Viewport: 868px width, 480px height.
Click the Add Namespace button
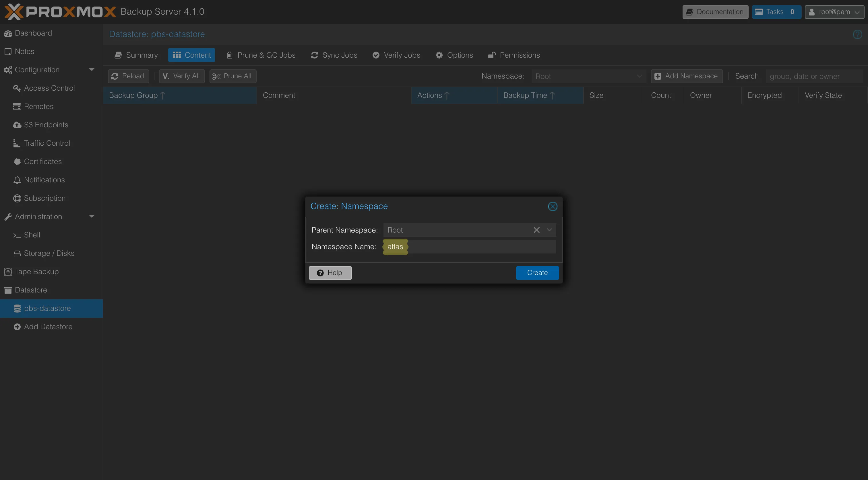click(x=686, y=76)
